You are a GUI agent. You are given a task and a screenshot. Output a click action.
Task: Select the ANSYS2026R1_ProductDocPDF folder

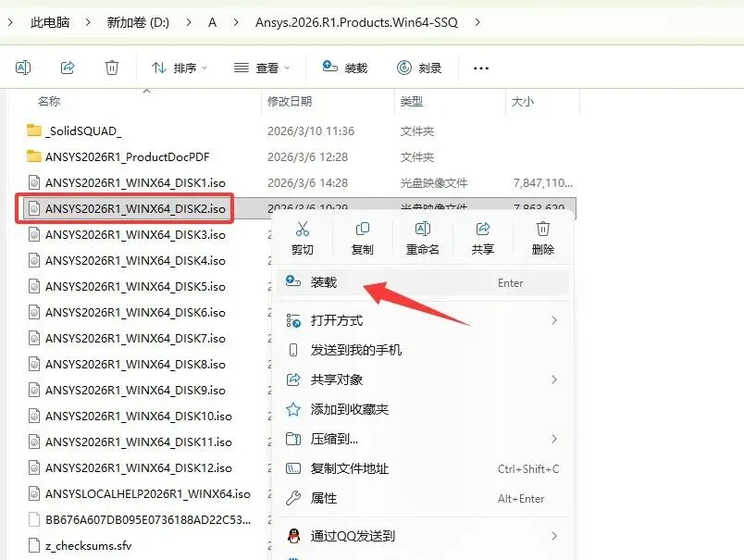[x=127, y=157]
